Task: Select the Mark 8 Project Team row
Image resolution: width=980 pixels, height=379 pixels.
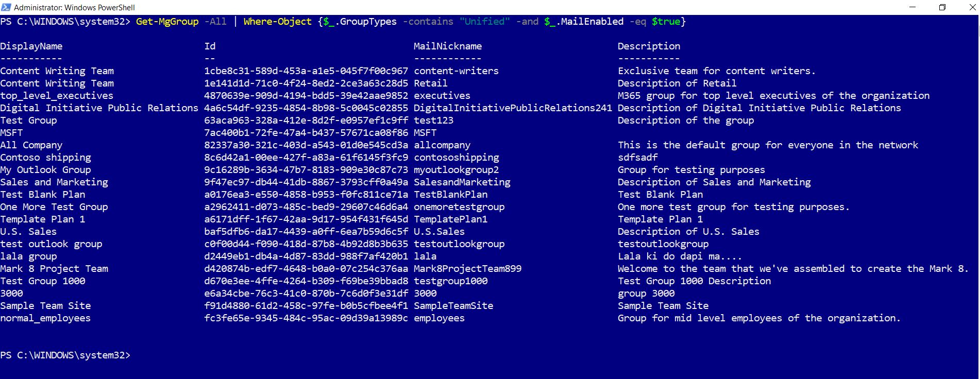Action: pyautogui.click(x=54, y=268)
